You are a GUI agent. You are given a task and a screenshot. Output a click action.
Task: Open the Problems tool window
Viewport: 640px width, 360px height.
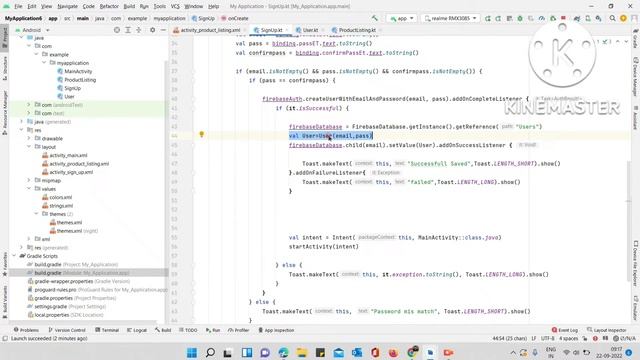tap(26, 330)
